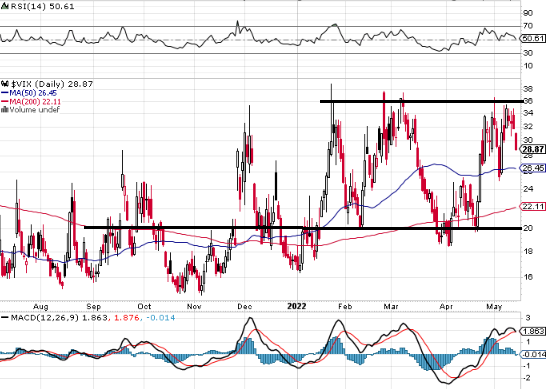Click the MA(200) 22.11 legend text
The image size is (551, 389).
[x=35, y=102]
